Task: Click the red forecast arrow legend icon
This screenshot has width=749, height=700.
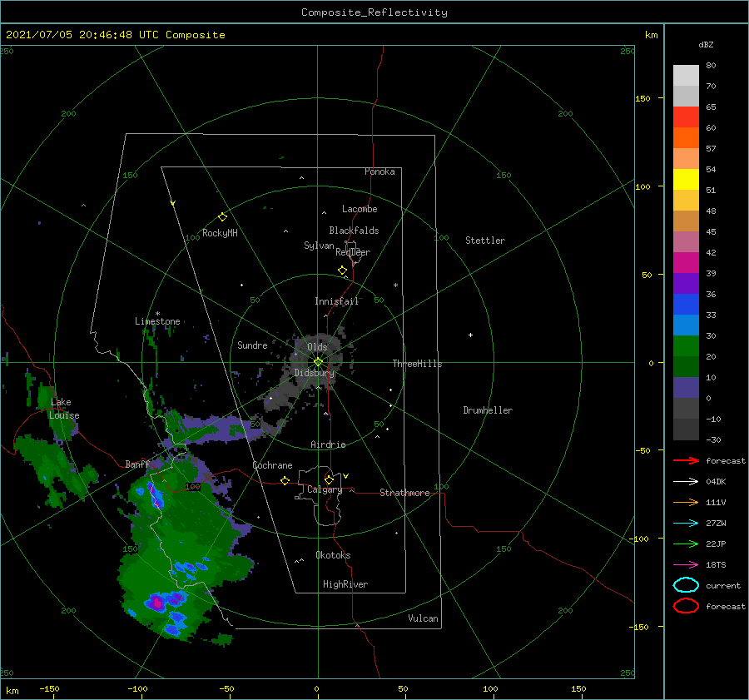Action: tap(686, 460)
